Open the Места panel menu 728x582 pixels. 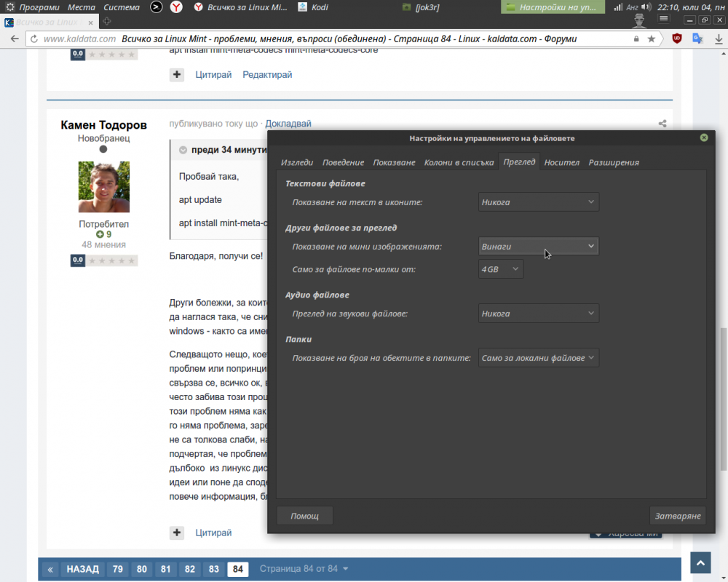pos(82,7)
